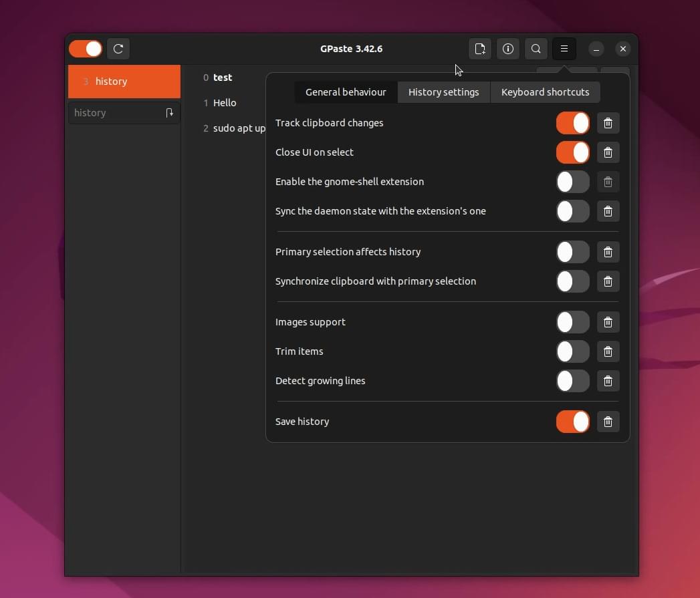Click the history name input field
This screenshot has height=598, width=700.
click(124, 113)
